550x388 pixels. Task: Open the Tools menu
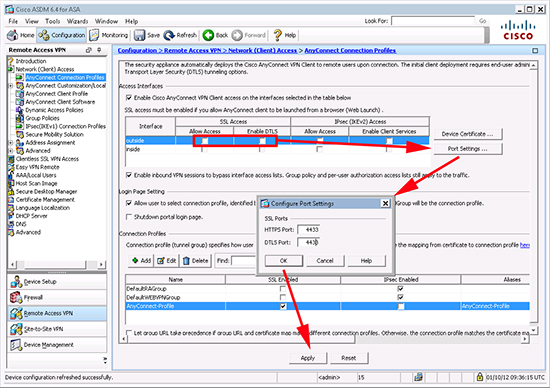pyautogui.click(x=53, y=21)
